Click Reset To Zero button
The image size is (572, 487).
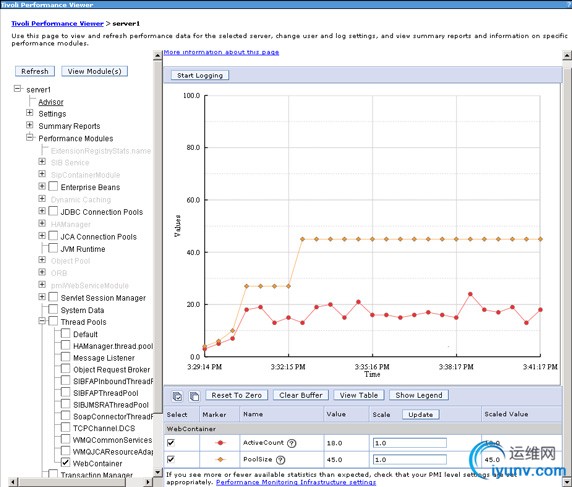click(236, 395)
